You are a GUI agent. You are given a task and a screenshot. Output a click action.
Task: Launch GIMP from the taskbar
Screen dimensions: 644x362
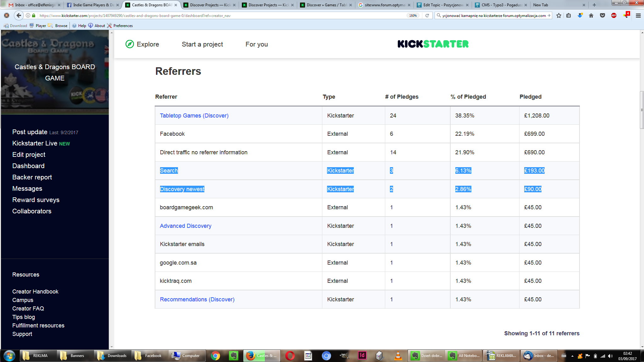tap(344, 356)
